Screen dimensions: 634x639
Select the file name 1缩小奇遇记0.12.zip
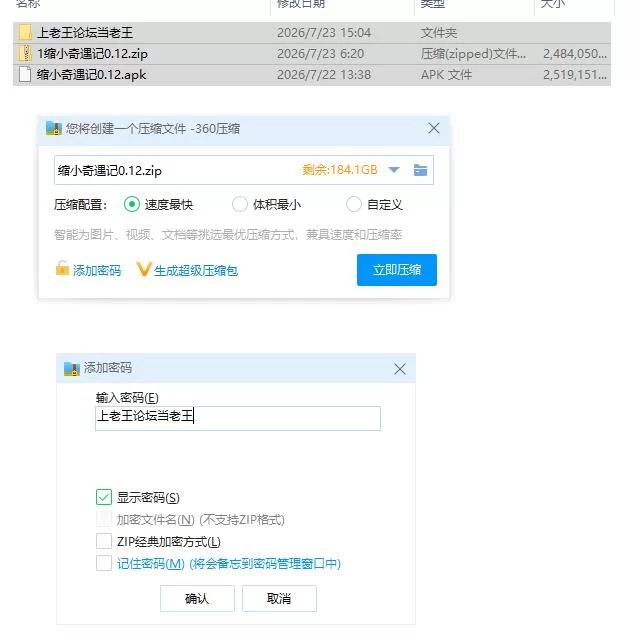coord(92,54)
